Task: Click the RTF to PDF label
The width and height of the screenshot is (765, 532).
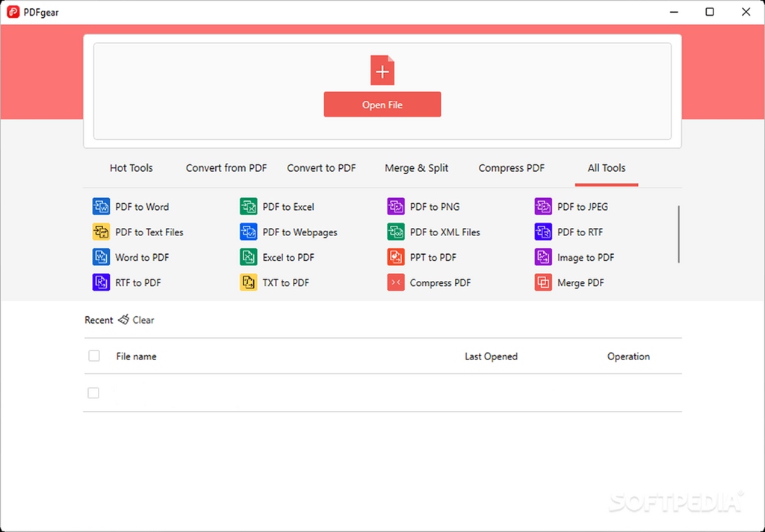Action: click(138, 282)
